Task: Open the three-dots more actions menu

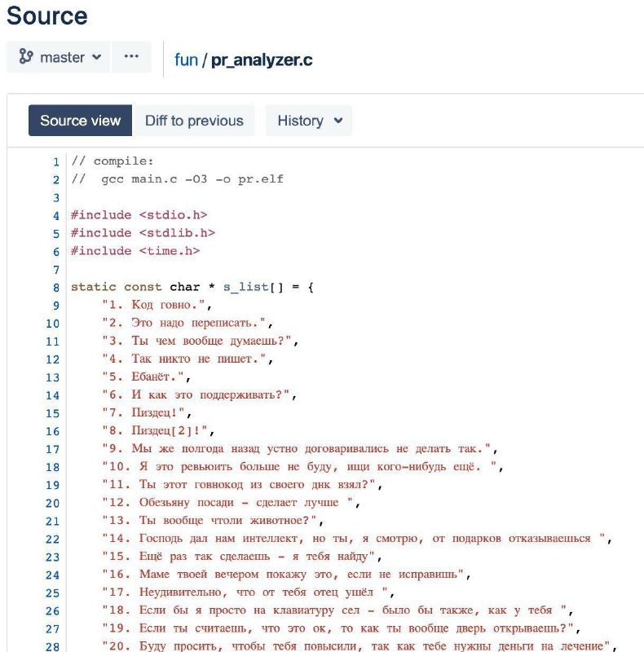Action: (131, 57)
